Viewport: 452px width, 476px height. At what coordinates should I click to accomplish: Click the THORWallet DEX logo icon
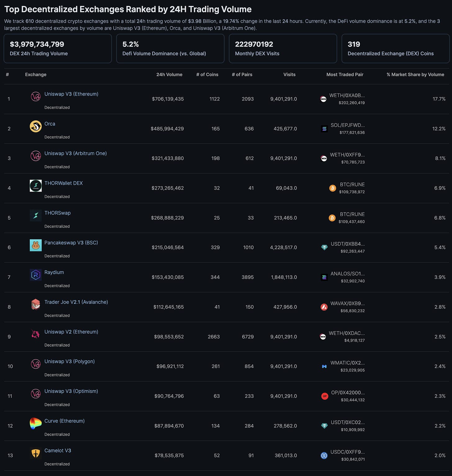point(36,186)
